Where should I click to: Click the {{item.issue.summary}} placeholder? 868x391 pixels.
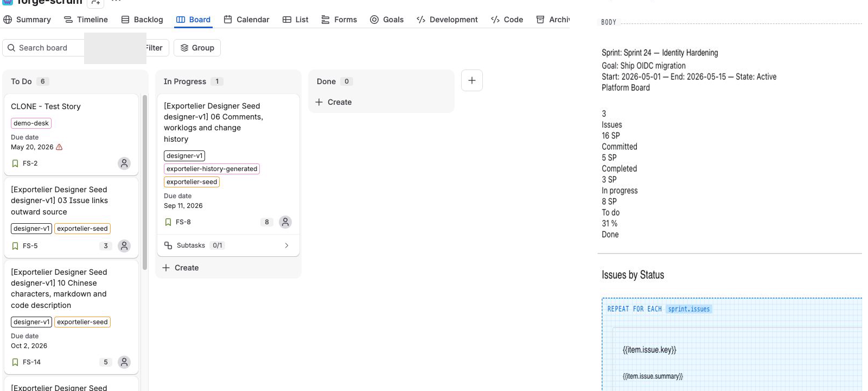(x=653, y=376)
